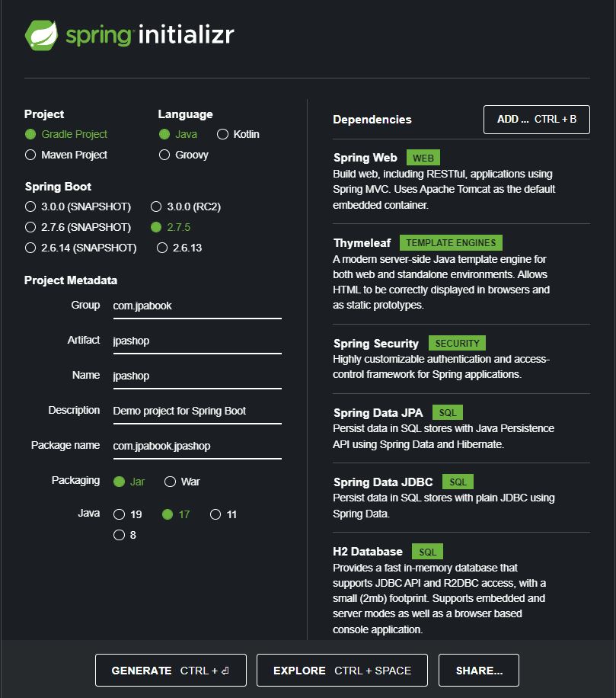Edit the Name input field
This screenshot has width=616, height=698.
coord(197,376)
